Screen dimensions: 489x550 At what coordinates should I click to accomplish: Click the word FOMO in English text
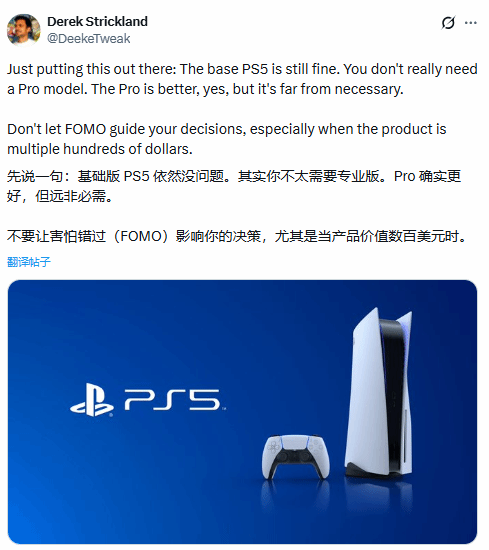click(86, 129)
